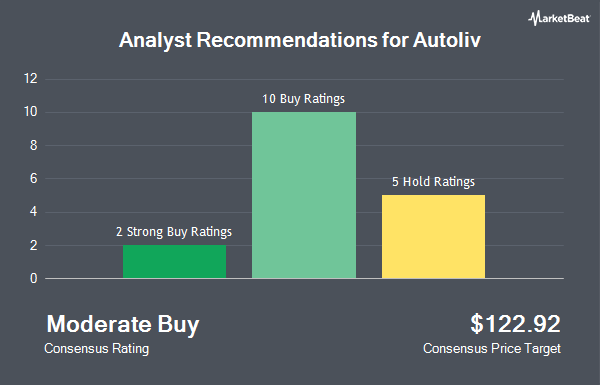
Task: Select the light green Buy ratings bar
Action: click(x=304, y=195)
